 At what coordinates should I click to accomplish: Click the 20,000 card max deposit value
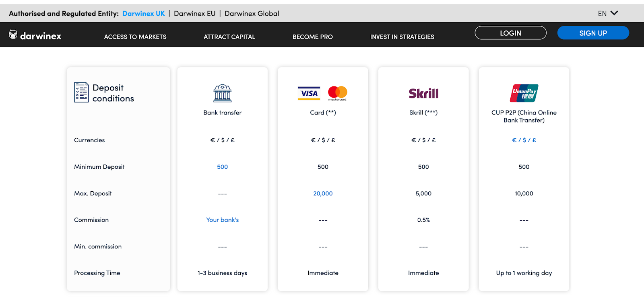point(323,193)
